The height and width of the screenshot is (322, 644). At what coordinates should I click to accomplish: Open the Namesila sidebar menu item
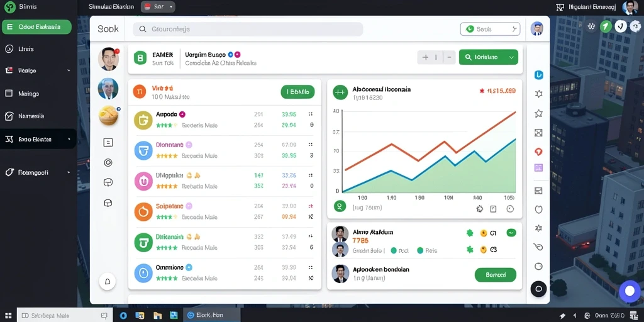(38, 116)
